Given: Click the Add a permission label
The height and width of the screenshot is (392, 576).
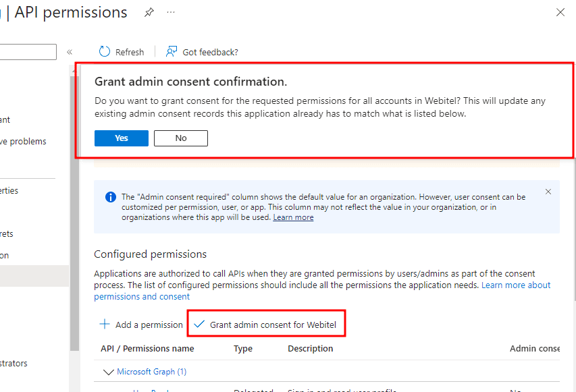Looking at the screenshot, I should pyautogui.click(x=149, y=325).
